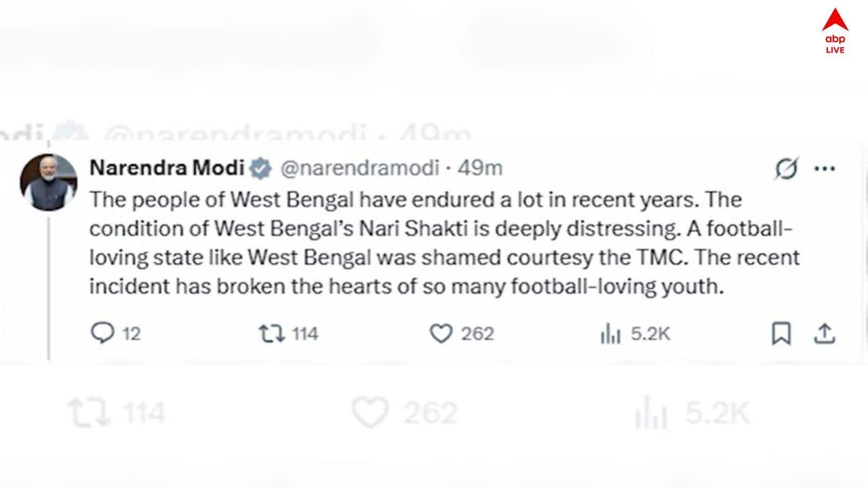Image resolution: width=868 pixels, height=488 pixels.
Task: View analytics via the 5.2K bar-chart icon
Action: click(x=610, y=333)
